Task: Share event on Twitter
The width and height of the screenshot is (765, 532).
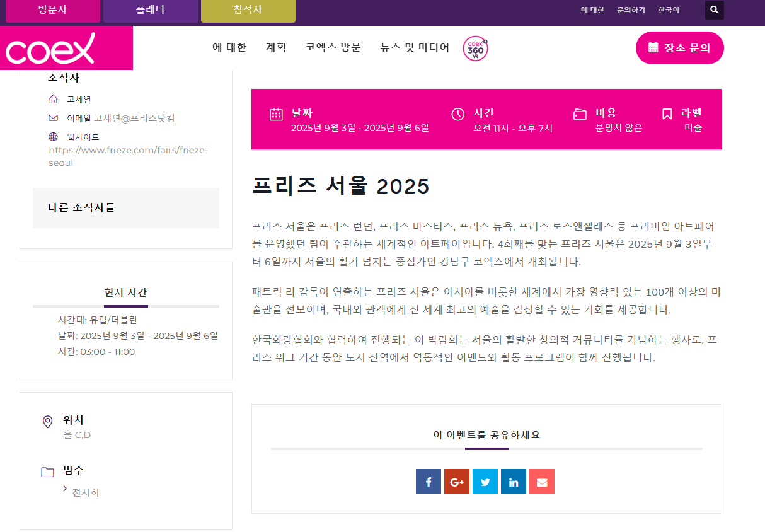Action: tap(485, 482)
